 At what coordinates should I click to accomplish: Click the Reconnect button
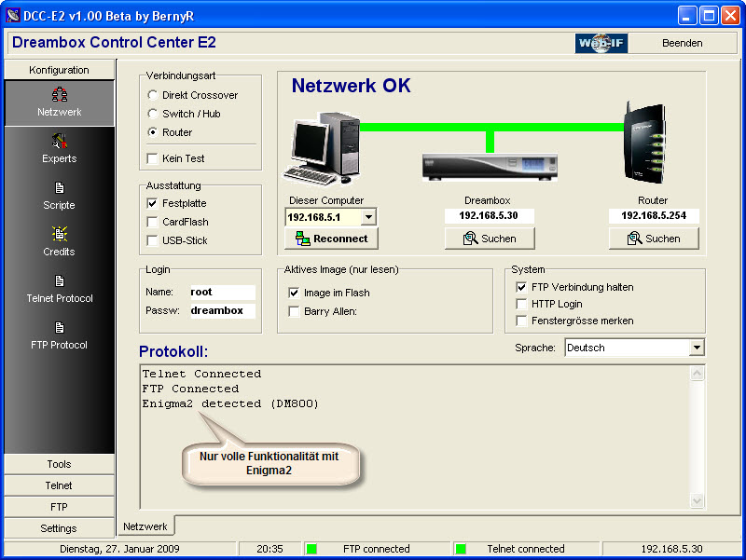tap(331, 239)
